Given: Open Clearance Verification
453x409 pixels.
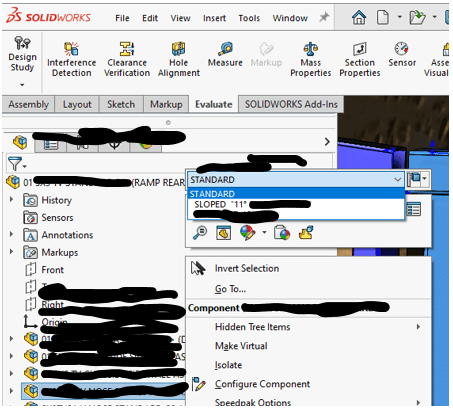Looking at the screenshot, I should pyautogui.click(x=127, y=59).
